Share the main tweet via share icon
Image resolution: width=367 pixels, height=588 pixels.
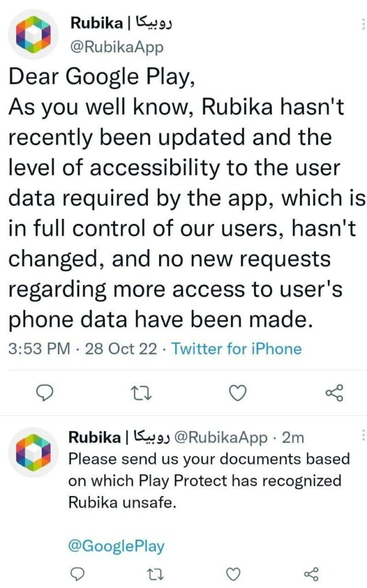[334, 393]
